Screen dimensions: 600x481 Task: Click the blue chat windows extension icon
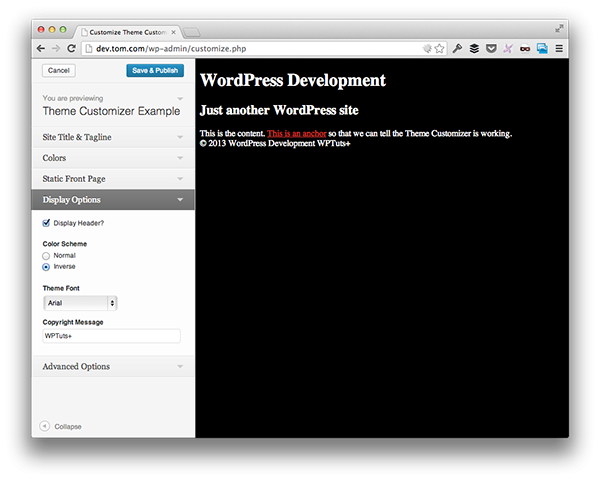point(542,49)
